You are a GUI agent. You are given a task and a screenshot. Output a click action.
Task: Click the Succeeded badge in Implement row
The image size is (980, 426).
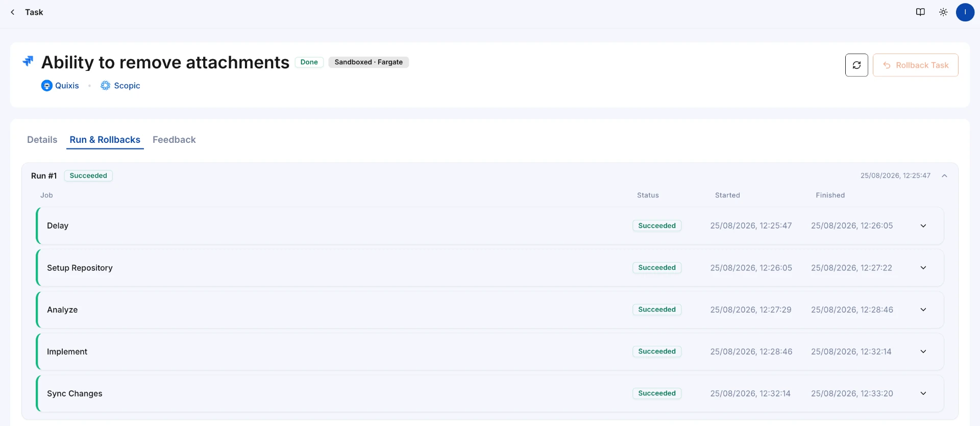657,352
